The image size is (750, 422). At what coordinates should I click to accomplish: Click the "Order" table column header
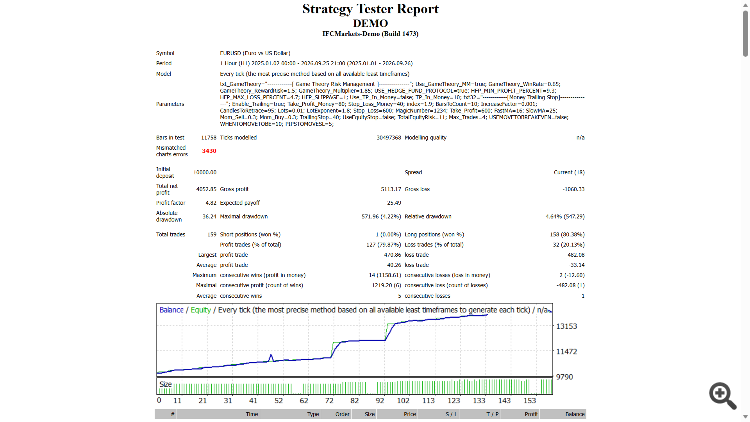coord(342,414)
